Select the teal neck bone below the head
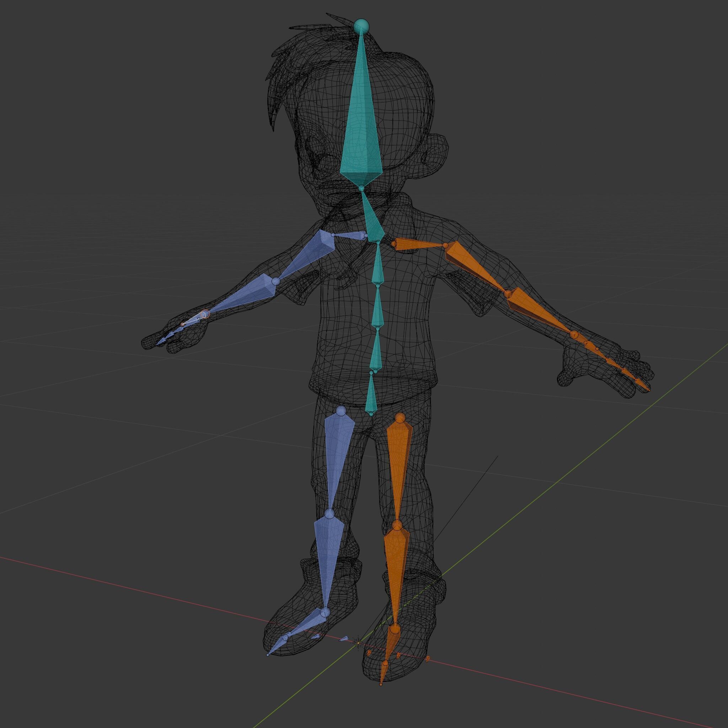This screenshot has height=728, width=728. pos(372,222)
